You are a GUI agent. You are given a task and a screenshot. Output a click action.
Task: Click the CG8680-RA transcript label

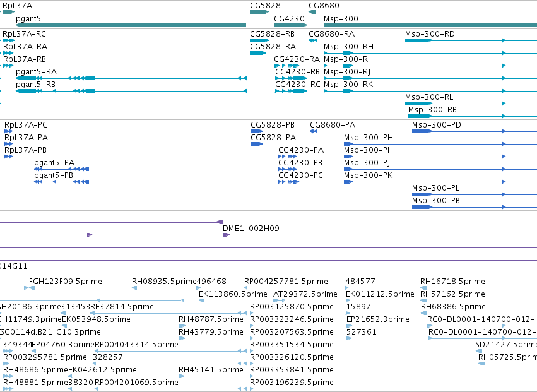pos(332,34)
